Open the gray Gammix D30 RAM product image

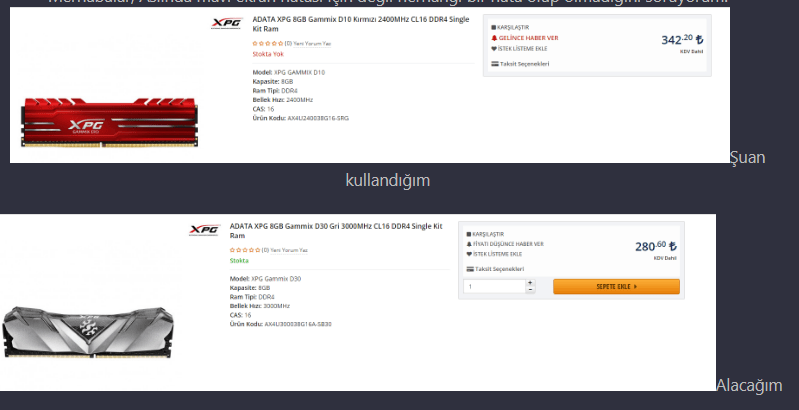(x=88, y=332)
